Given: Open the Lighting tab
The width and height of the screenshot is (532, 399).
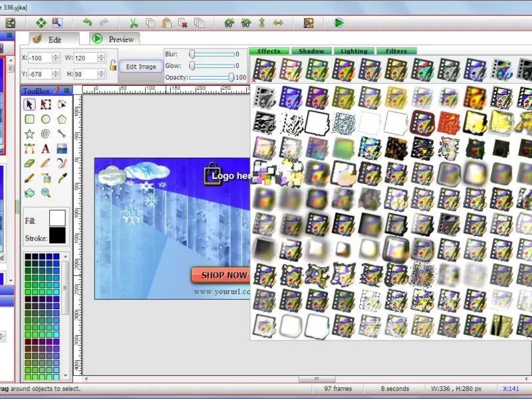Looking at the screenshot, I should point(354,51).
